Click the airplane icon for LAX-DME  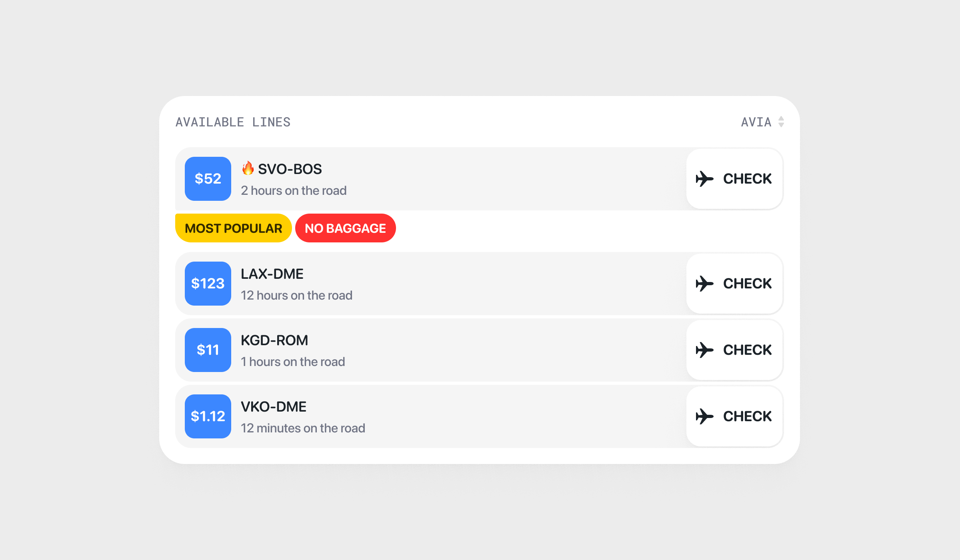pyautogui.click(x=704, y=284)
